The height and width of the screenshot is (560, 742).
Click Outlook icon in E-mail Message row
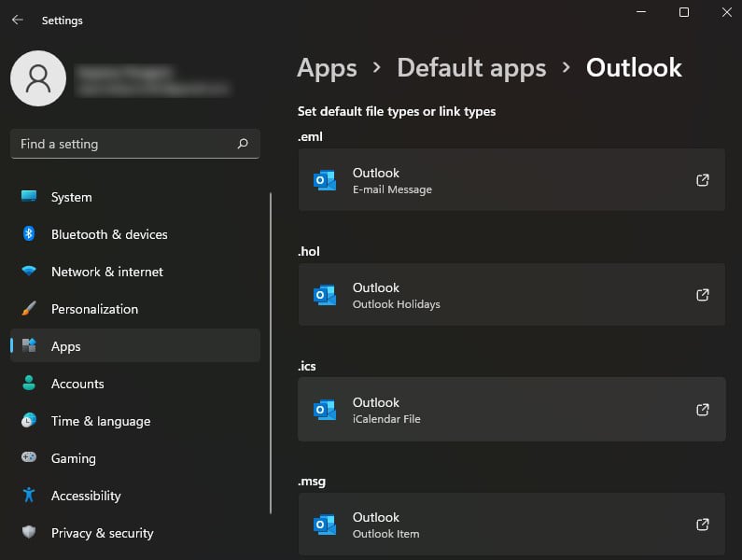[325, 181]
